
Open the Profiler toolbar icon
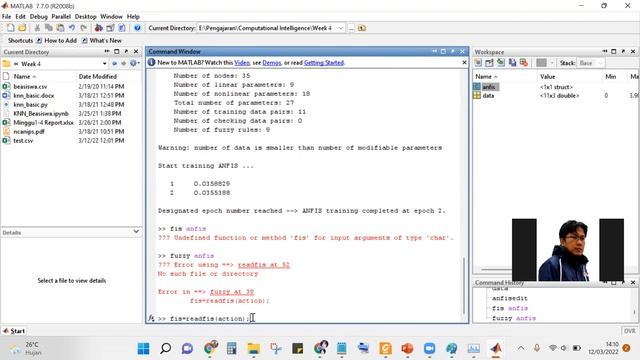pos(122,28)
